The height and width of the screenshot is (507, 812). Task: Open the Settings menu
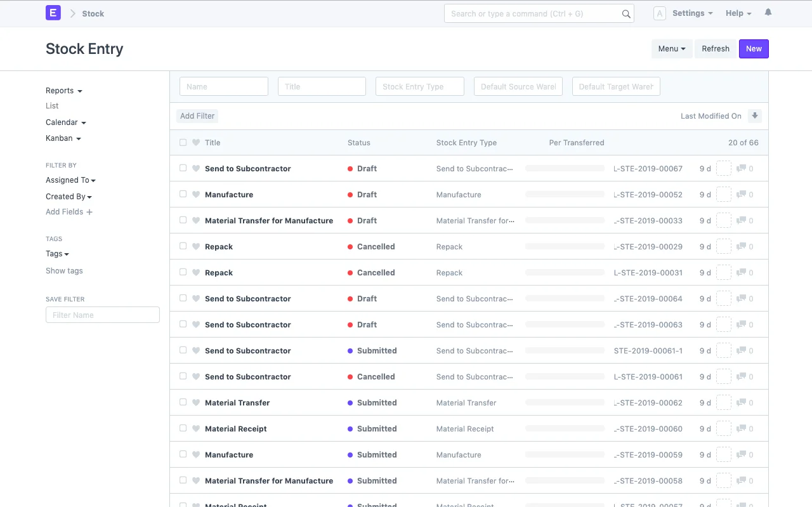tap(691, 13)
